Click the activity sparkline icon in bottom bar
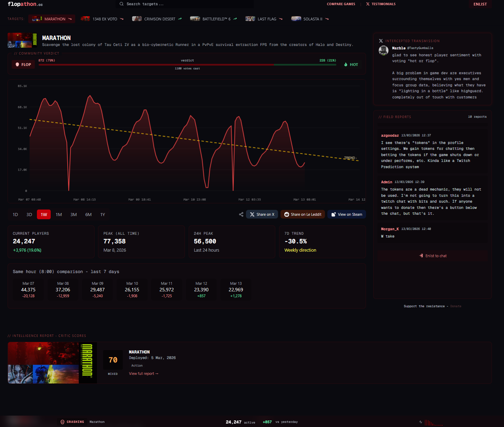504x427 pixels. coord(421,422)
